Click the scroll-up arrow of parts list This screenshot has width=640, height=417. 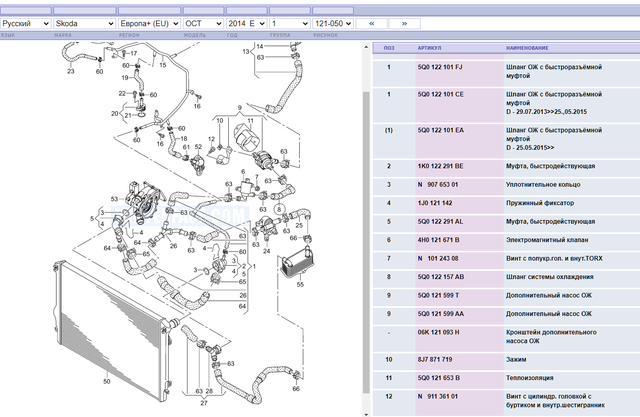(366, 47)
